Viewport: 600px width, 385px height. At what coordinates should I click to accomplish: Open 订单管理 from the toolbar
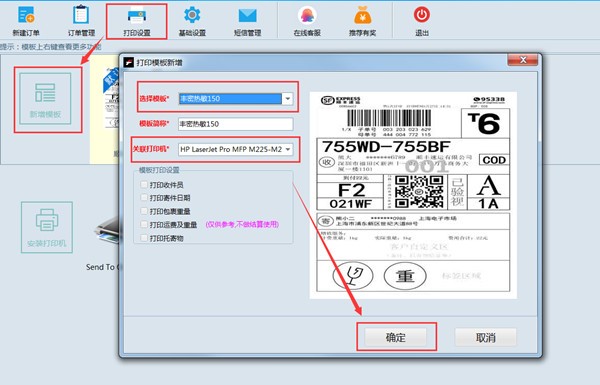coord(81,21)
